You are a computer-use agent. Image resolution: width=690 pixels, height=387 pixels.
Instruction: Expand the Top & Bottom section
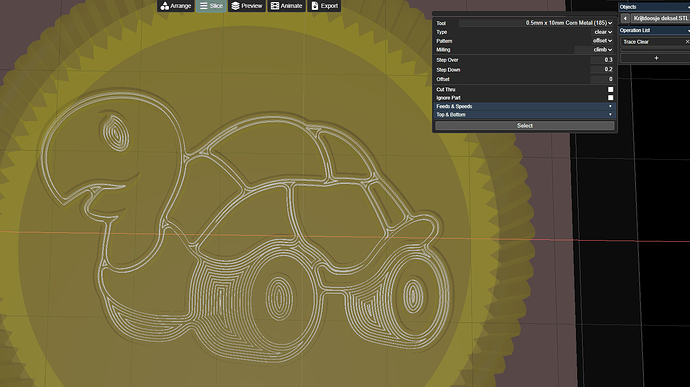click(525, 114)
